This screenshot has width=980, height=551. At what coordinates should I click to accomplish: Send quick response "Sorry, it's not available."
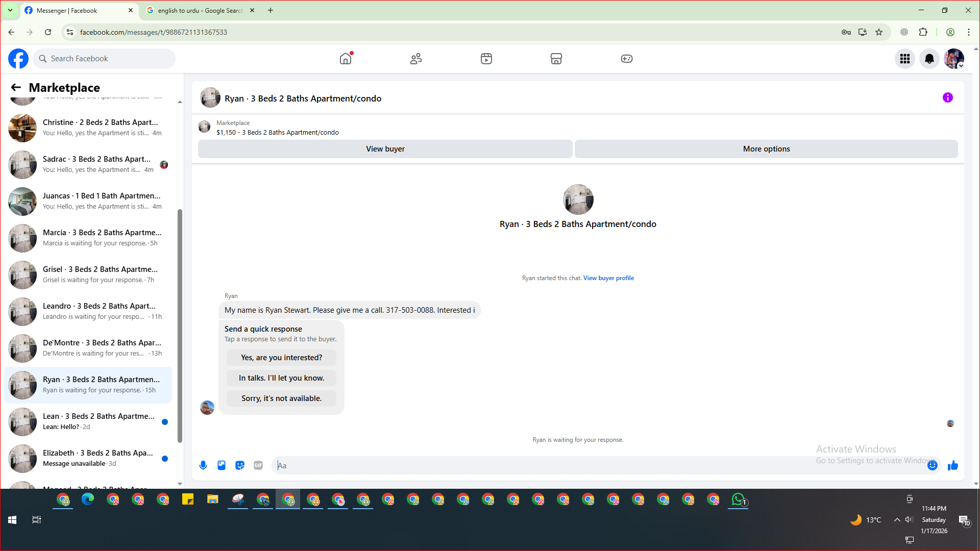point(281,398)
